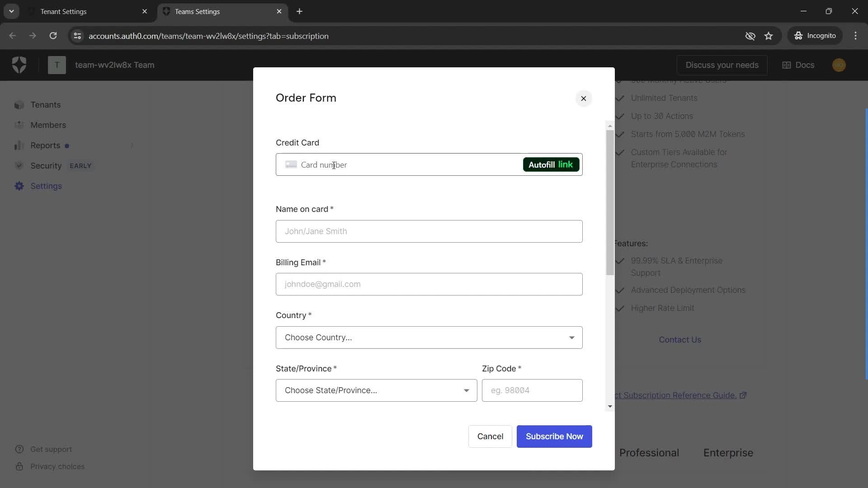The image size is (868, 488).
Task: Expand the Reports chevron arrow
Action: click(x=132, y=145)
